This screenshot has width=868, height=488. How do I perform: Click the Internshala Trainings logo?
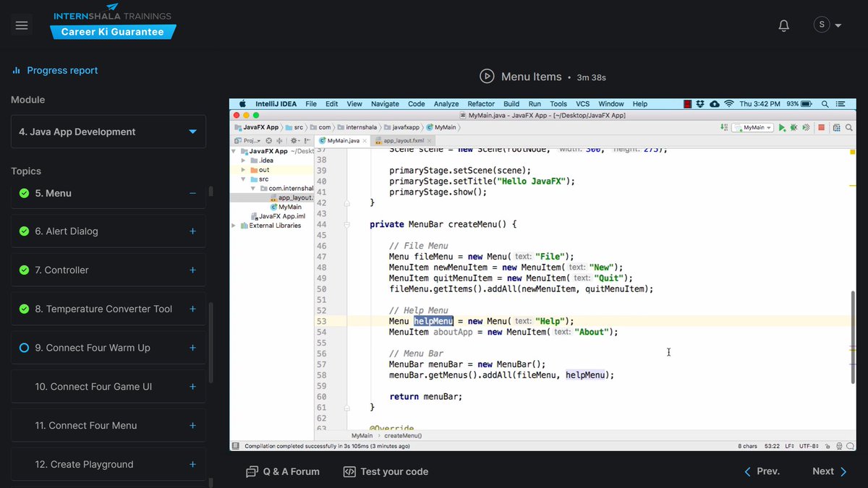point(113,22)
